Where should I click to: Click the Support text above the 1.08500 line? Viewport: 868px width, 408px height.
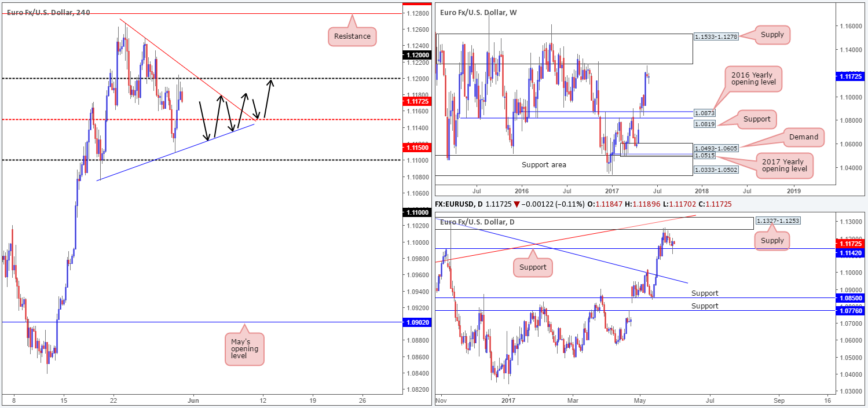click(704, 293)
